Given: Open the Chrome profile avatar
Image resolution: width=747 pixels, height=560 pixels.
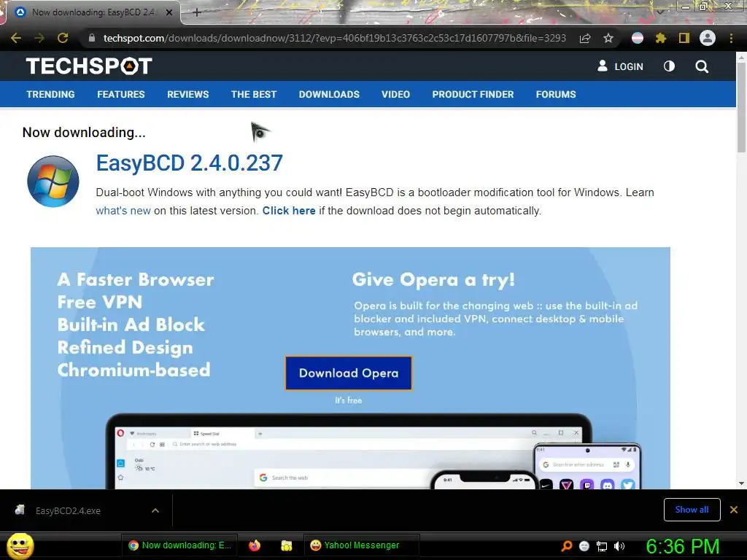Looking at the screenshot, I should click(708, 38).
